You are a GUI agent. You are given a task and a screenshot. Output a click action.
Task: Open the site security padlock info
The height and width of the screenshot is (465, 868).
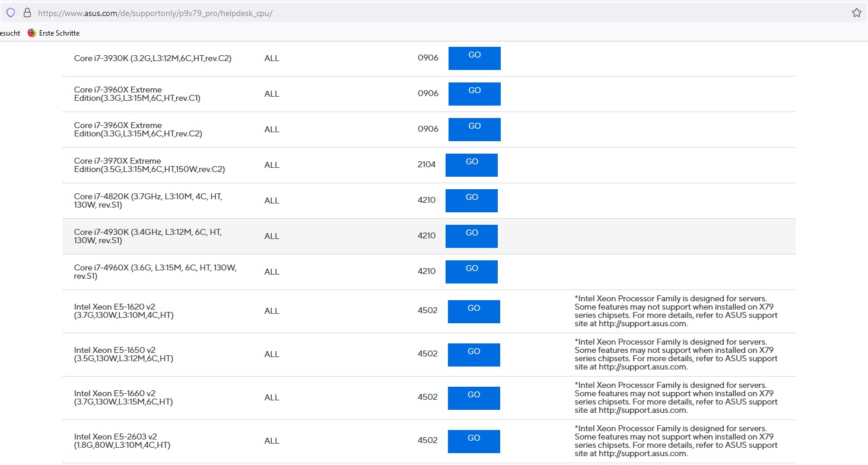[27, 12]
